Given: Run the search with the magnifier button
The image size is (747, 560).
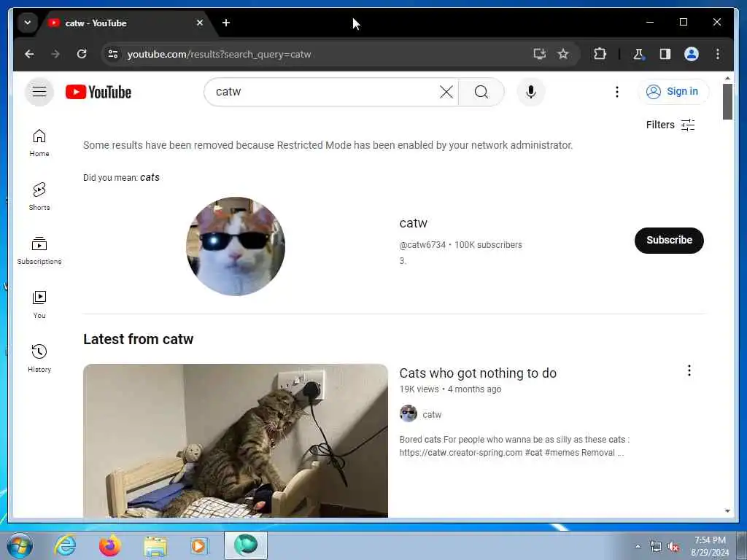Looking at the screenshot, I should [x=481, y=92].
